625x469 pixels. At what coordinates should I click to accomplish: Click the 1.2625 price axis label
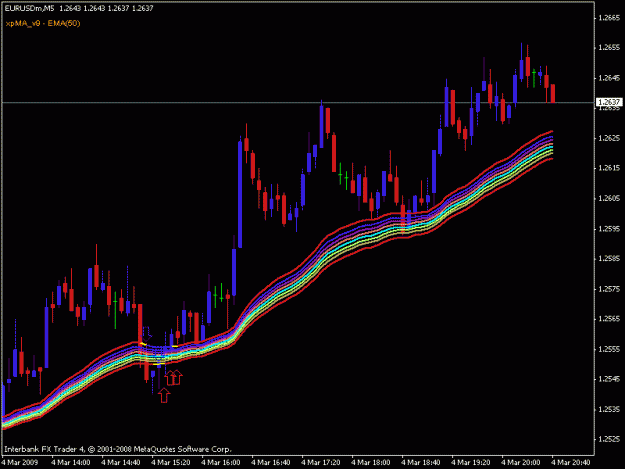609,138
